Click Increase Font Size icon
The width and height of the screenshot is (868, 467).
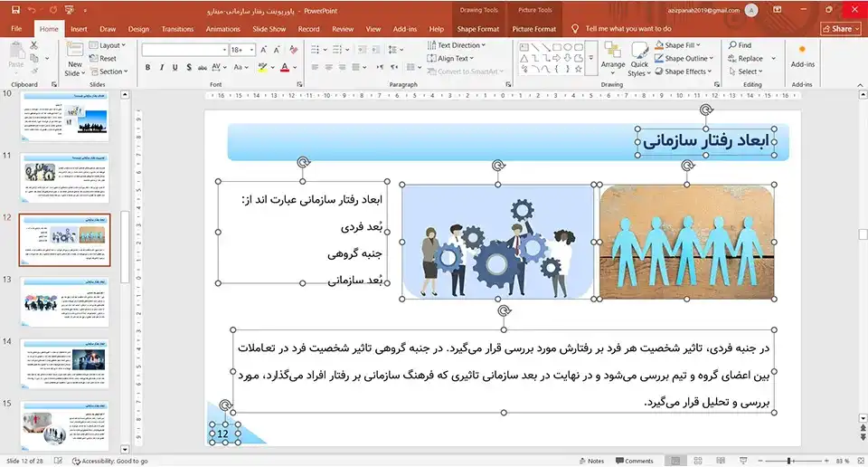click(263, 50)
